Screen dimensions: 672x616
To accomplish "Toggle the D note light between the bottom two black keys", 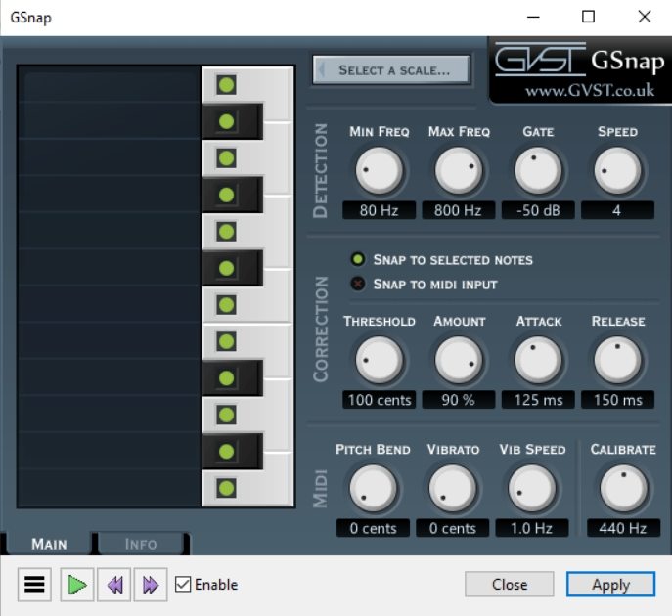I will tap(226, 415).
